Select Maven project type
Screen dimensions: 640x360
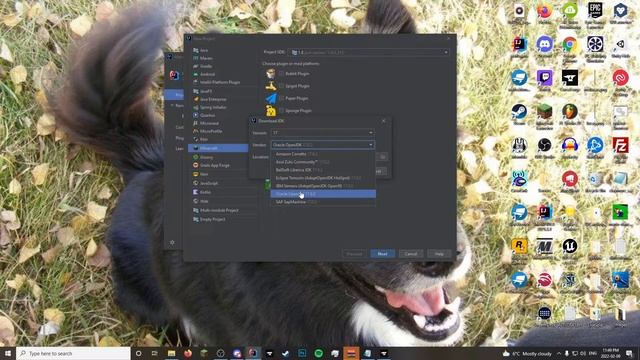(206, 58)
